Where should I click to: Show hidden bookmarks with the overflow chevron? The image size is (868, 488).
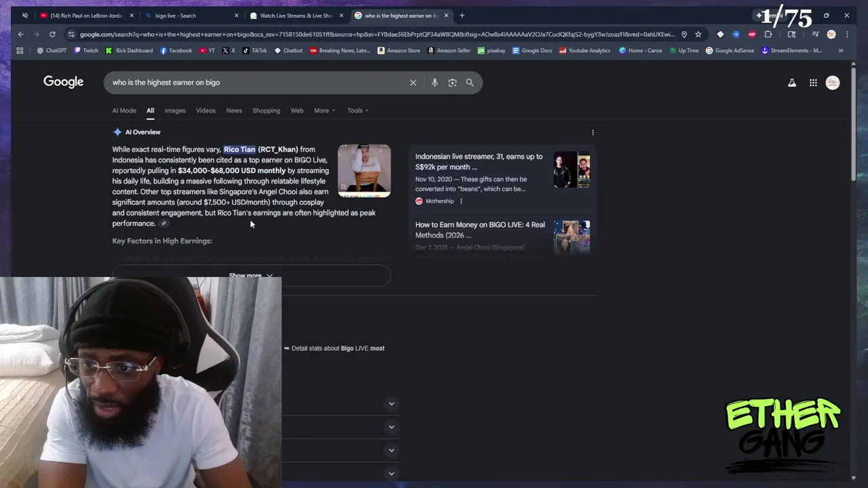pyautogui.click(x=841, y=50)
